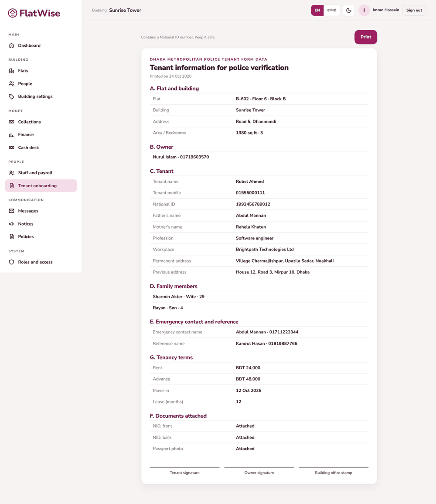Click move-in date 12 Oct 2026
436x504 pixels.
click(249, 391)
